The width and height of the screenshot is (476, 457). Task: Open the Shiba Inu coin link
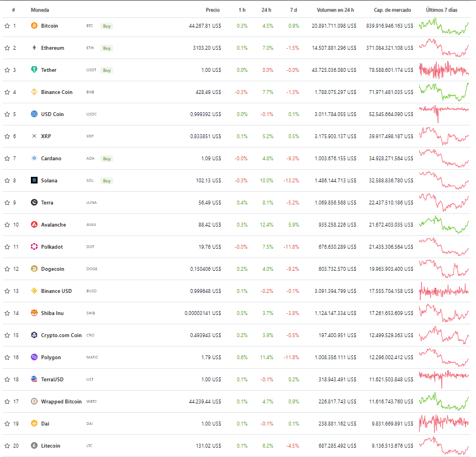[x=52, y=313]
